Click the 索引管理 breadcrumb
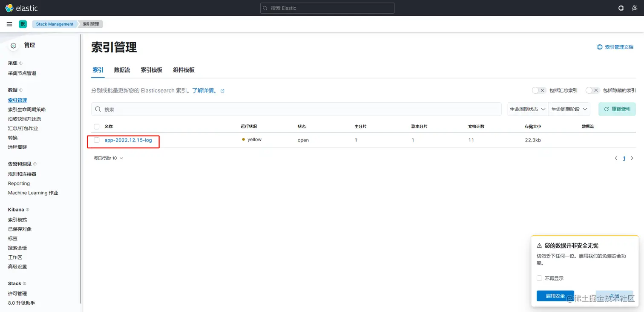644x312 pixels. 91,24
